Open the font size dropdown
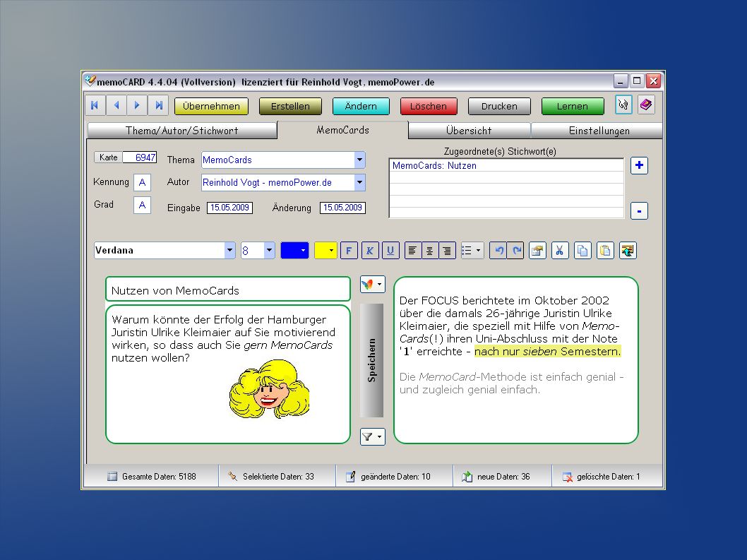747x560 pixels. pyautogui.click(x=269, y=251)
